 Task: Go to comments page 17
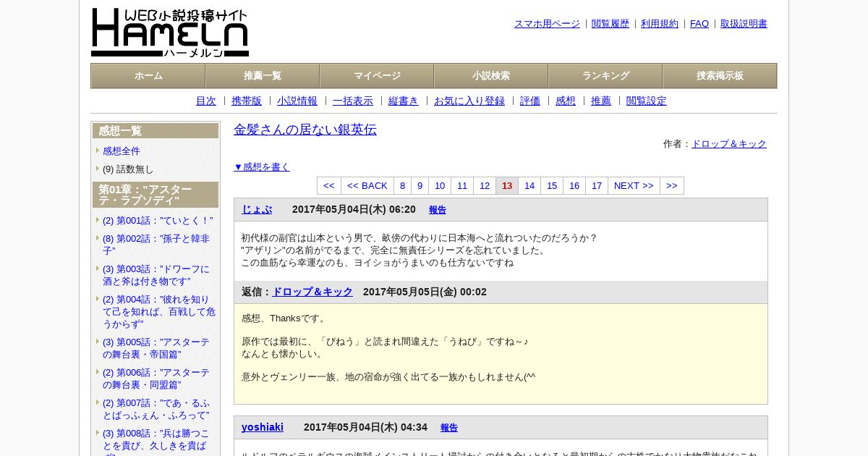pyautogui.click(x=597, y=186)
